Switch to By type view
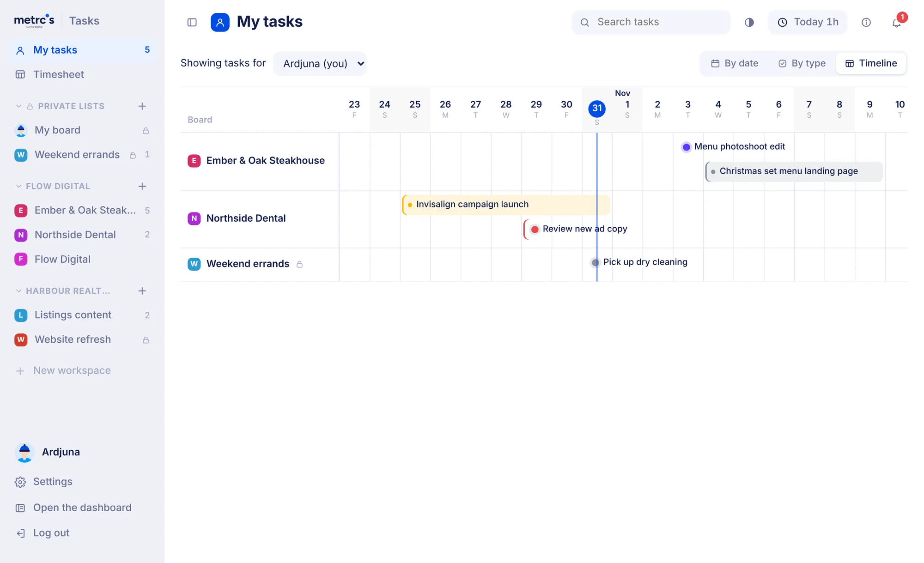Viewport: 924px width, 563px height. click(802, 63)
